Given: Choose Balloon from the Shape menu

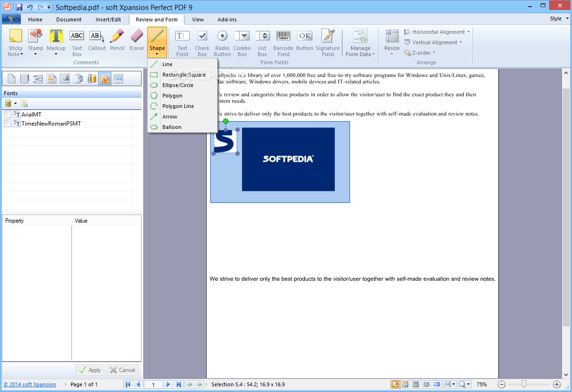Looking at the screenshot, I should pos(183,127).
